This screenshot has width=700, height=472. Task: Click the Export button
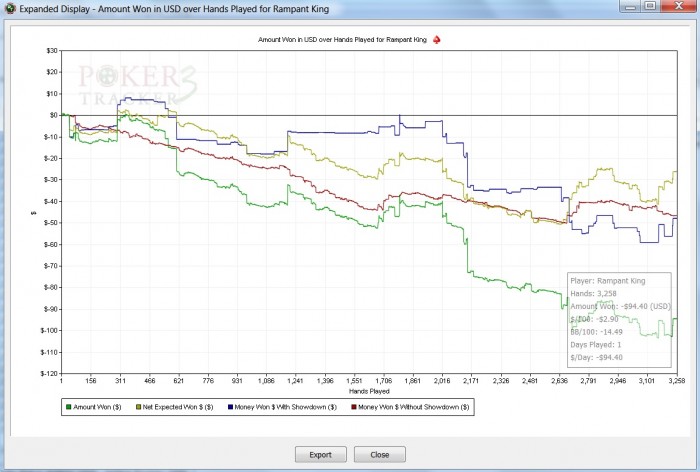click(321, 455)
